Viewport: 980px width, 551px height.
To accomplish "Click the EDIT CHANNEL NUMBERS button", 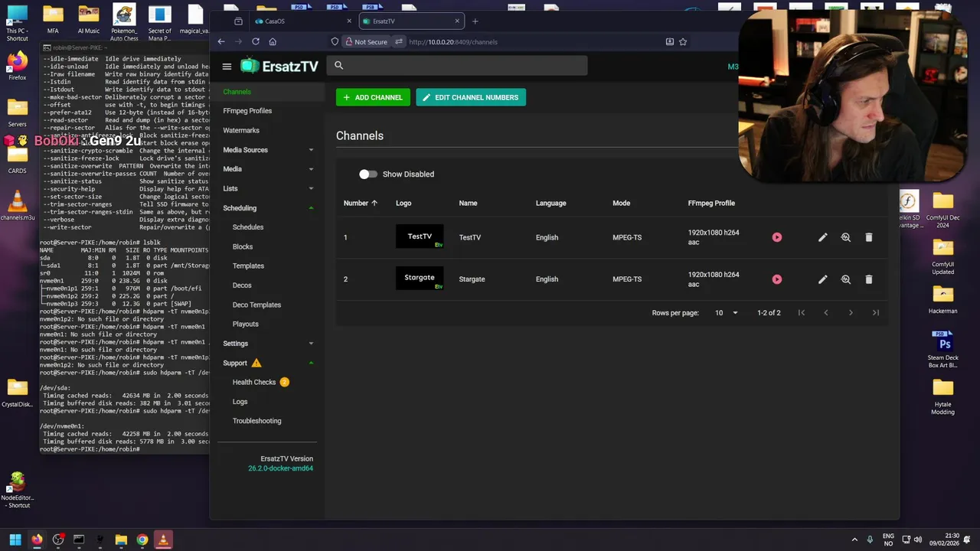I will click(471, 97).
